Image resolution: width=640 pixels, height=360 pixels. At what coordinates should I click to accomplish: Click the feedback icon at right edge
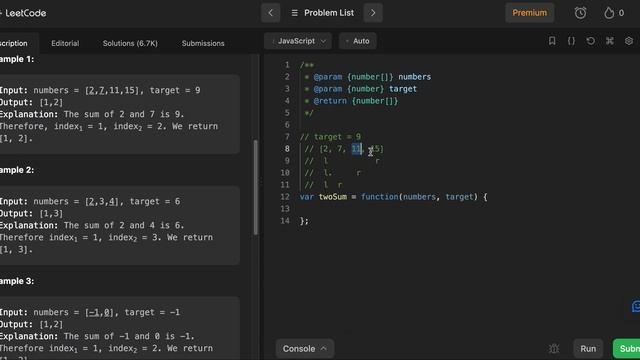tap(636, 306)
